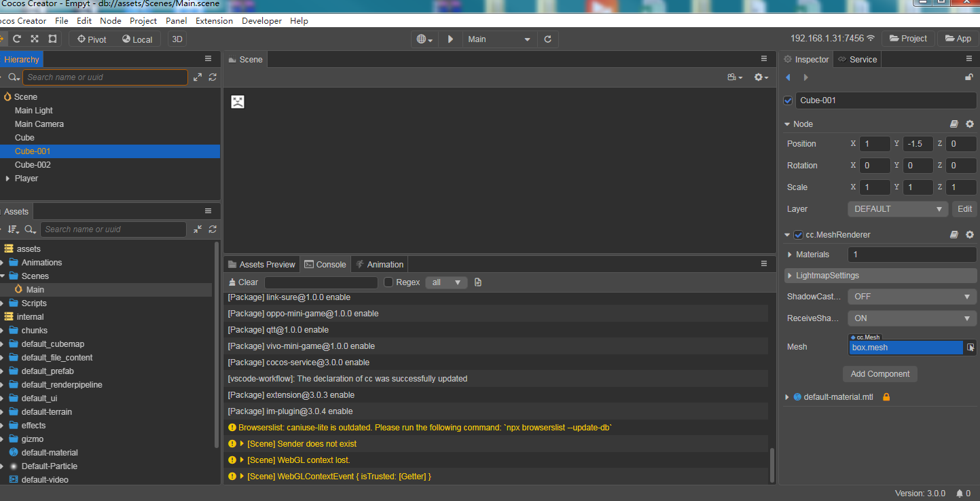Open the scene gizmo settings dropdown
The image size is (980, 501).
[761, 77]
